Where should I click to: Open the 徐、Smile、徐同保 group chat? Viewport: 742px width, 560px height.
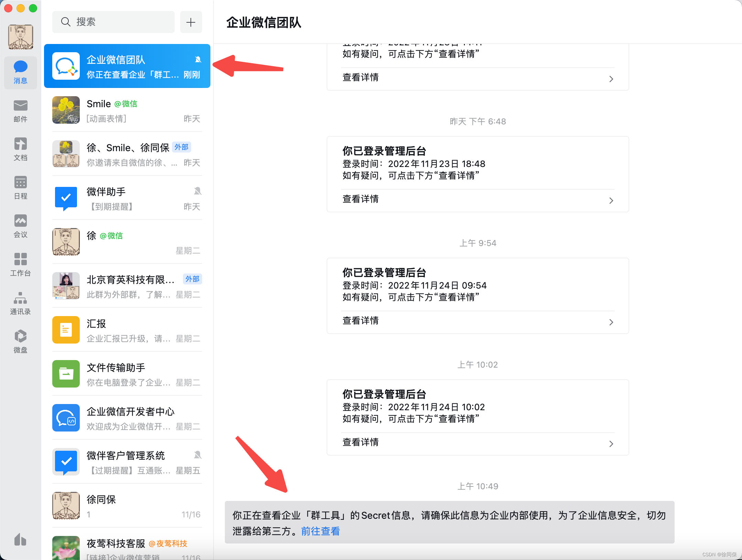click(127, 154)
